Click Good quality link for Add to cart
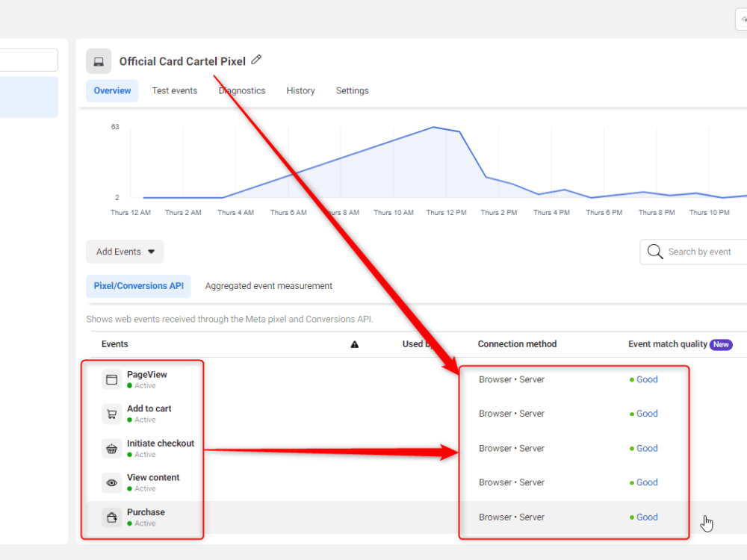The image size is (747, 560). [x=647, y=414]
